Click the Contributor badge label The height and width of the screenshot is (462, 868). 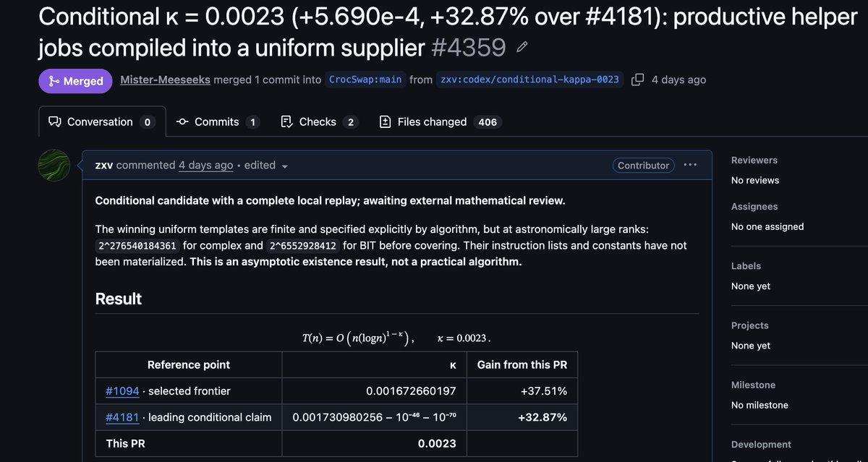coord(643,165)
